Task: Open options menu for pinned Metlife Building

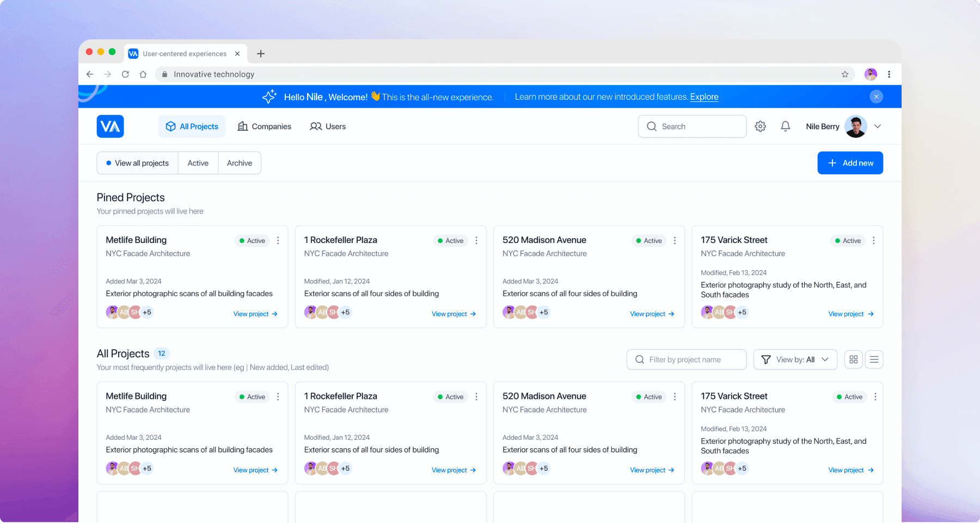Action: [278, 241]
